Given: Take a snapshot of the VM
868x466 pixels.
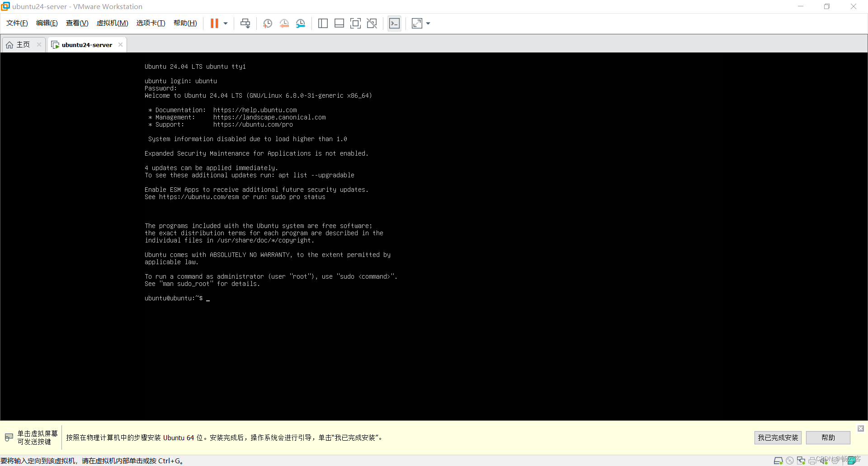Looking at the screenshot, I should [268, 24].
